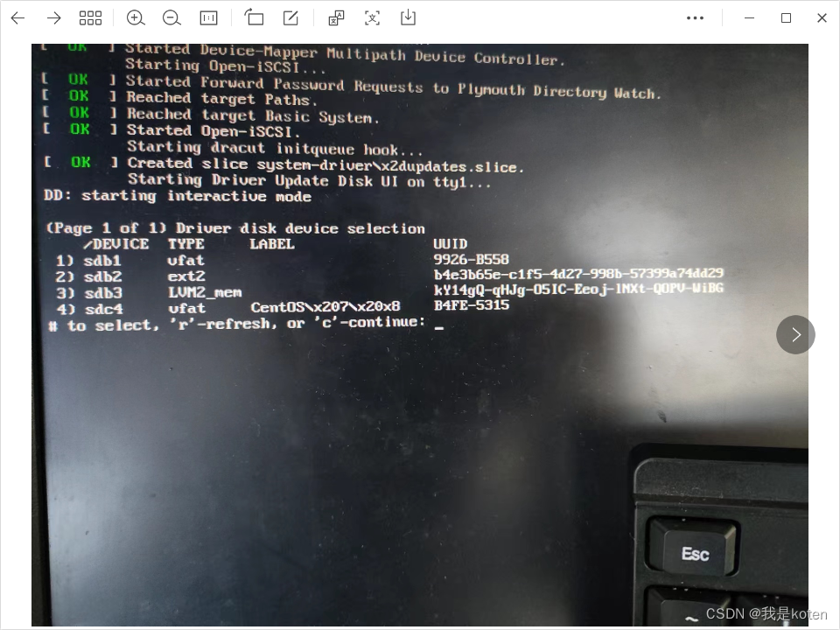
Task: Extract text from the image
Action: pyautogui.click(x=373, y=18)
